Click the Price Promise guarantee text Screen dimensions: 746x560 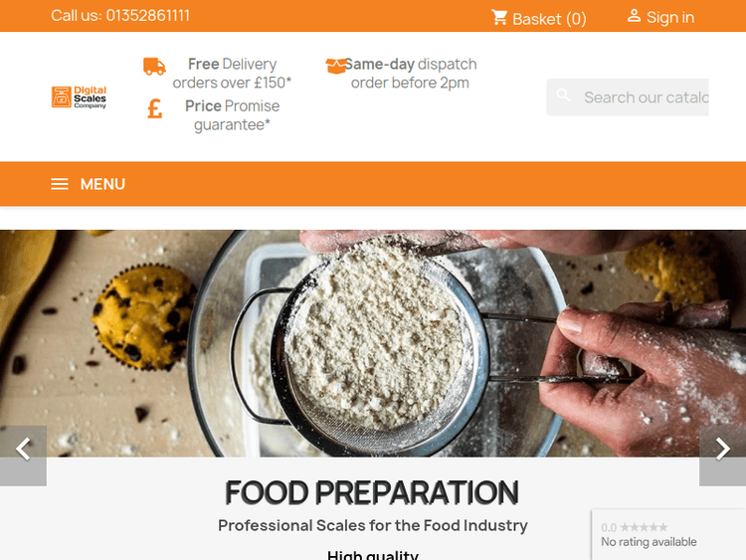point(232,115)
